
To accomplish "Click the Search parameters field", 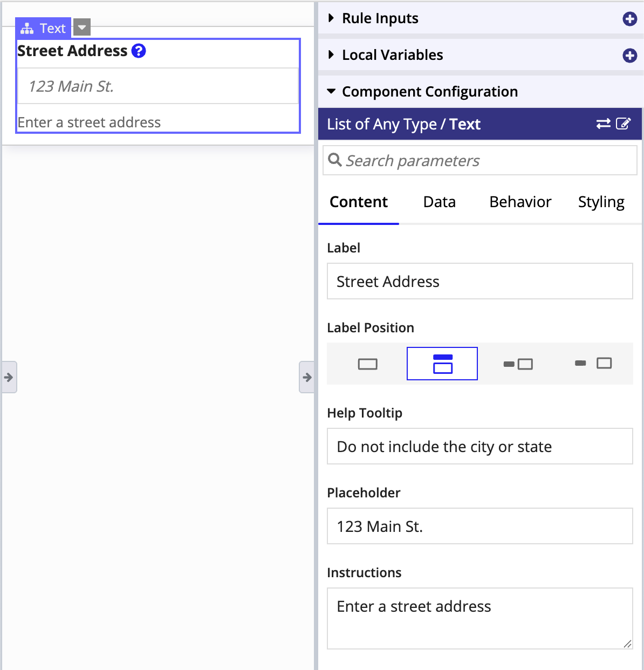I will coord(480,160).
